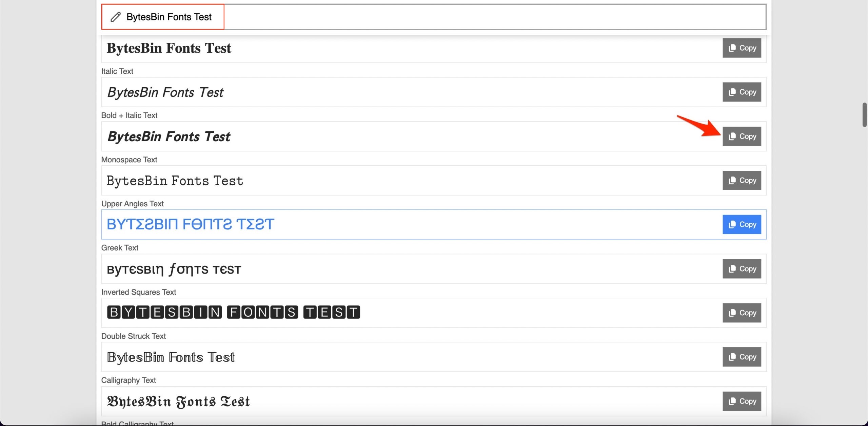The width and height of the screenshot is (868, 426).
Task: Click the Copy icon for Bold Text
Action: pos(742,48)
